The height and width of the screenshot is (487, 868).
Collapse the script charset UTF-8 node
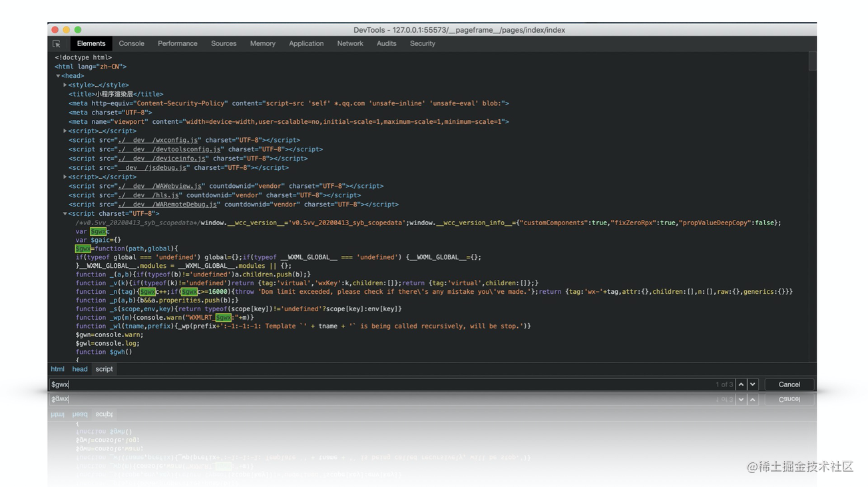65,214
